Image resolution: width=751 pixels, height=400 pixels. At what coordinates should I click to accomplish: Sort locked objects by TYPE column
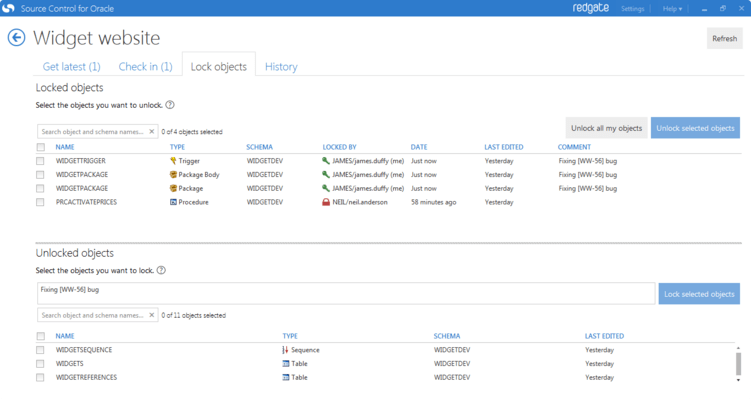pos(177,147)
